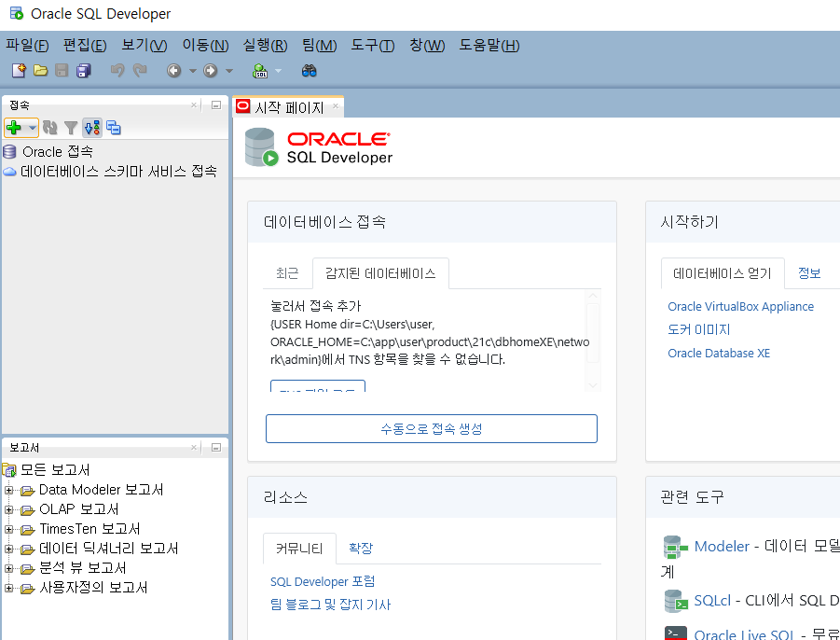Switch to the 정보 tab
Screen dimensions: 840x640
(809, 273)
